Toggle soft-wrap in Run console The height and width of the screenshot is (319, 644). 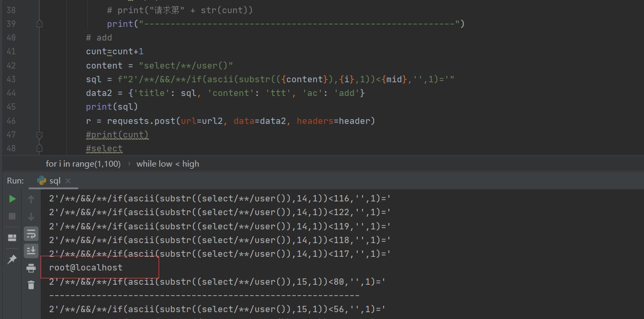point(31,234)
